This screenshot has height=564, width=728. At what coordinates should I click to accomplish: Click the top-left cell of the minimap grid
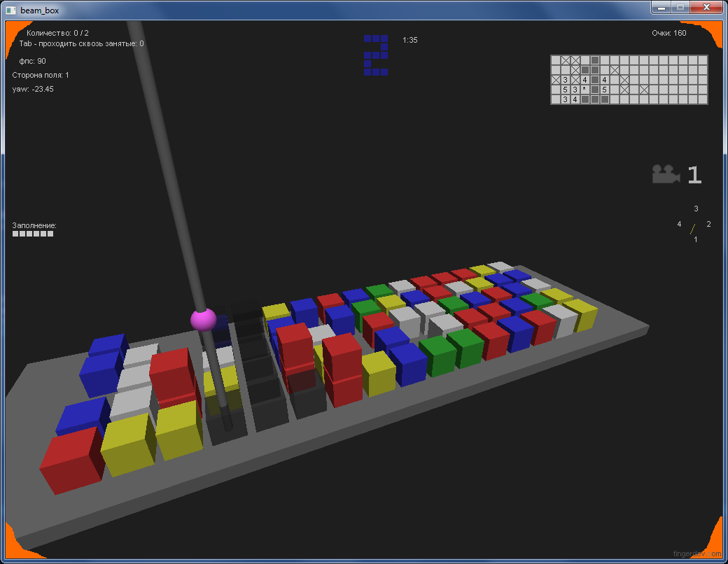pyautogui.click(x=556, y=60)
